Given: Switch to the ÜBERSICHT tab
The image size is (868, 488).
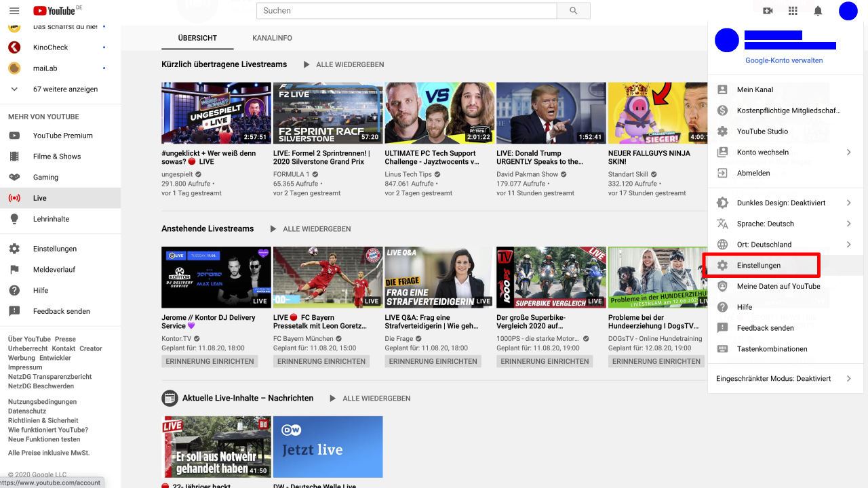Looking at the screenshot, I should click(x=197, y=38).
